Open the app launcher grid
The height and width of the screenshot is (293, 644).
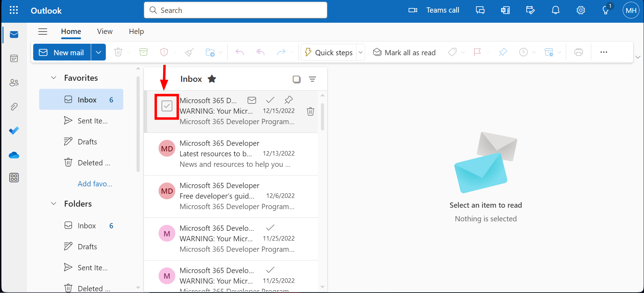[x=14, y=10]
